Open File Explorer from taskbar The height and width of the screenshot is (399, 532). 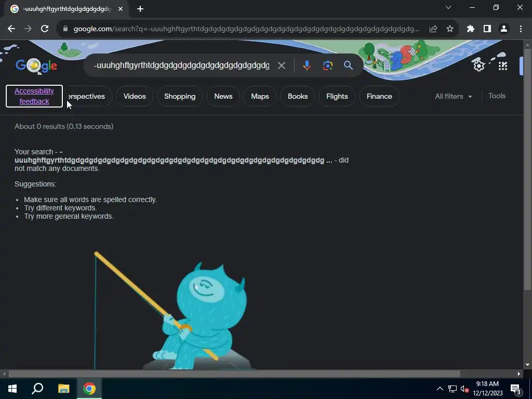63,389
